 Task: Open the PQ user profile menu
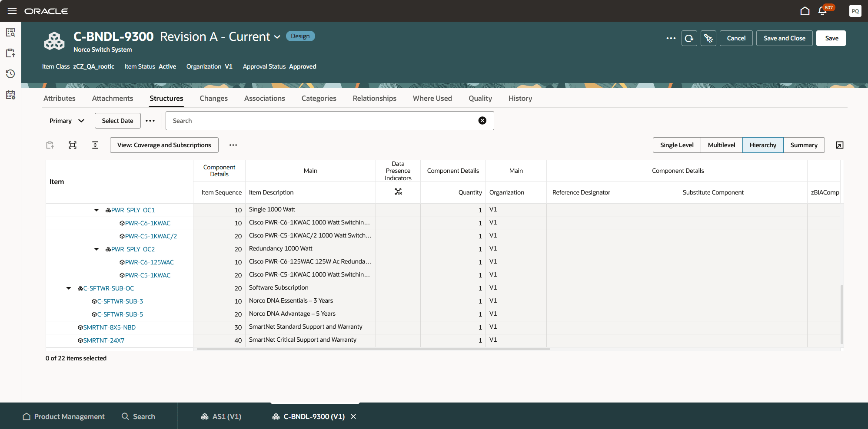tap(855, 11)
